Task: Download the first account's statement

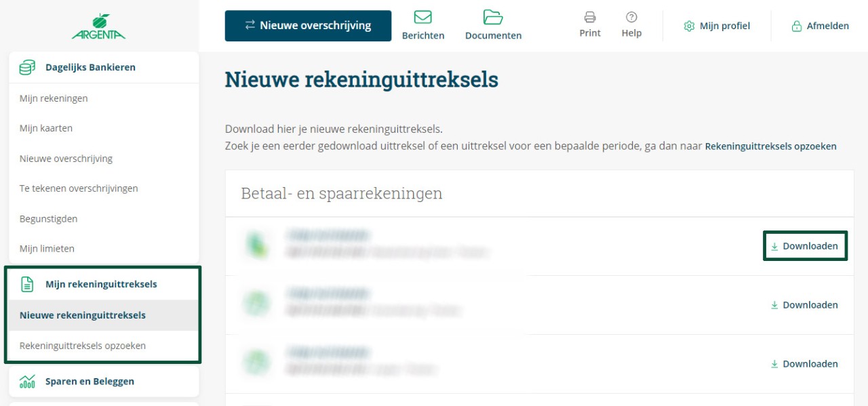Action: coord(805,246)
